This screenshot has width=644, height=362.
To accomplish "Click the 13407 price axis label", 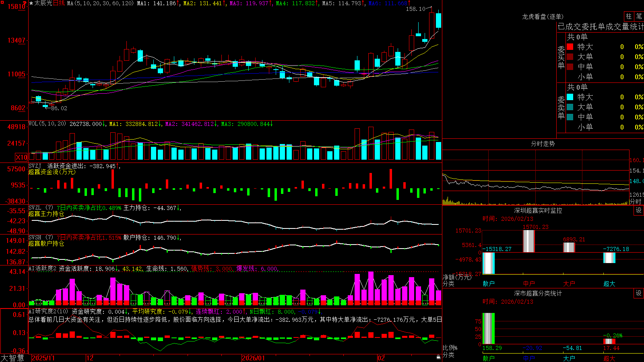I will coord(17,40).
